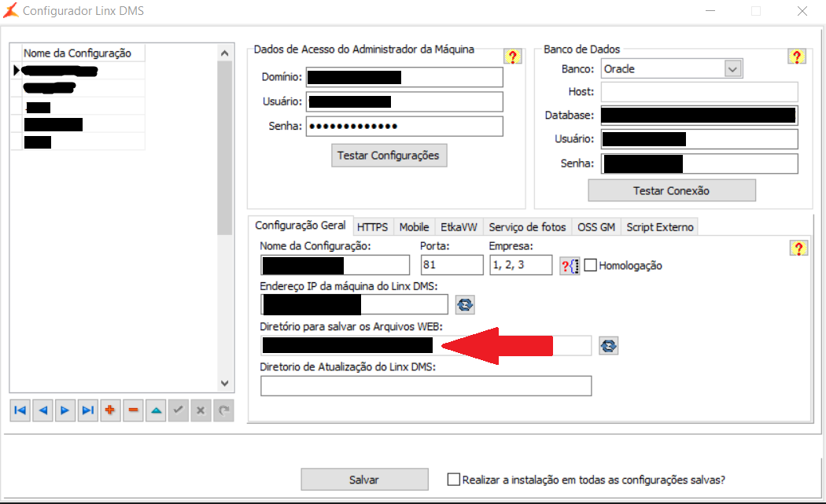Open help for Banco de Dados section
Viewport: 826px width, 504px height.
[796, 57]
